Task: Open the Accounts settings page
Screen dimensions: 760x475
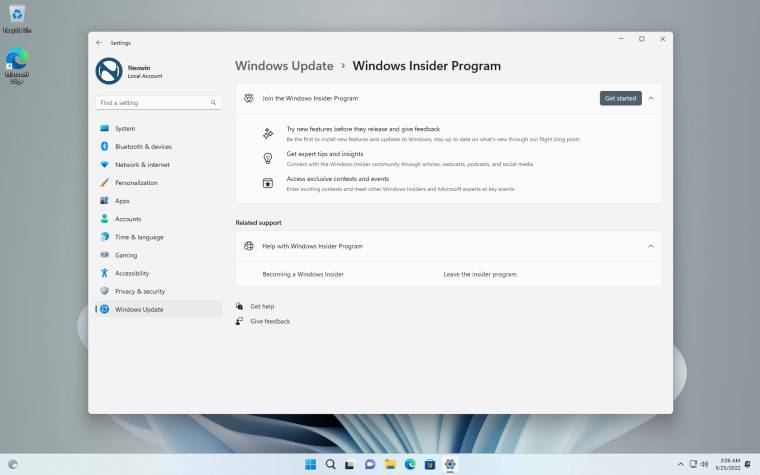Action: [158, 219]
